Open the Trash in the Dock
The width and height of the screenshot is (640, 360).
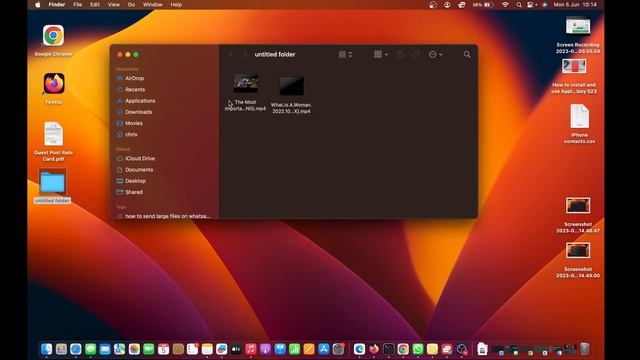[x=584, y=349]
